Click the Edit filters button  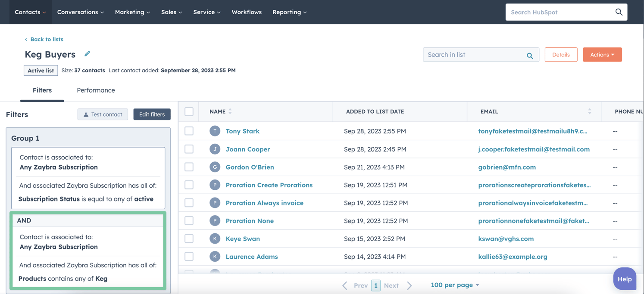point(152,114)
